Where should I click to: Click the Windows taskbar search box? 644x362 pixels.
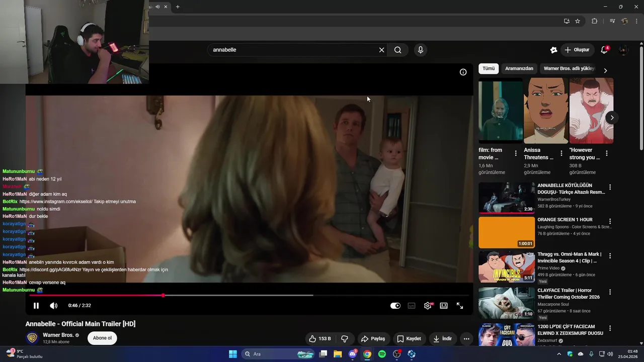point(279,354)
